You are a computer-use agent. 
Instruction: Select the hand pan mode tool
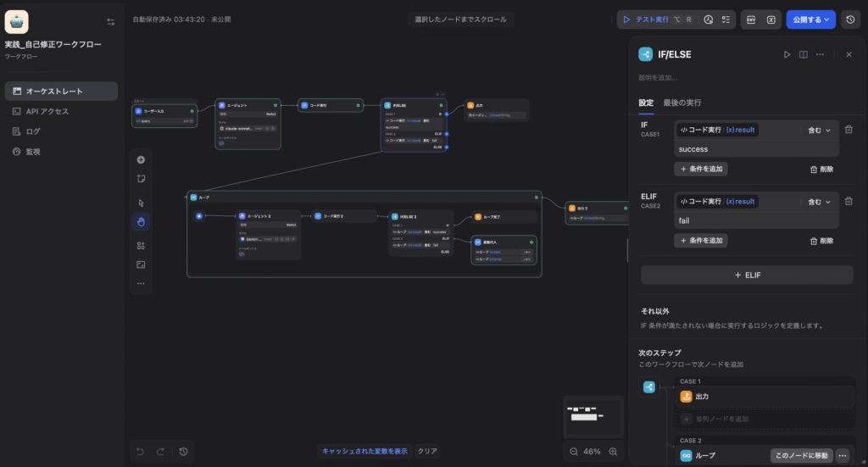click(141, 222)
